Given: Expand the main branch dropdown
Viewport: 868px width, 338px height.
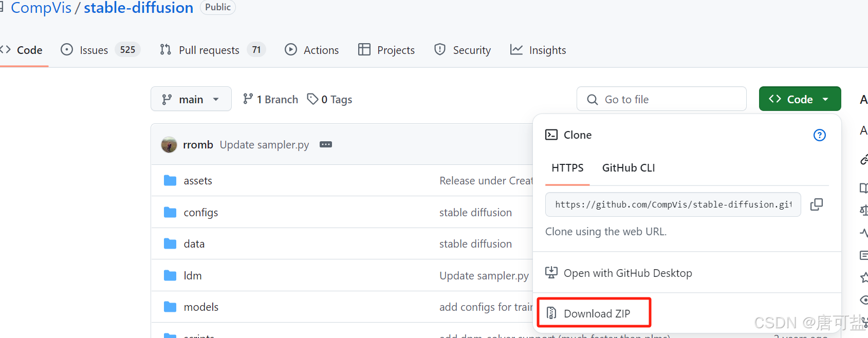Looking at the screenshot, I should [191, 99].
